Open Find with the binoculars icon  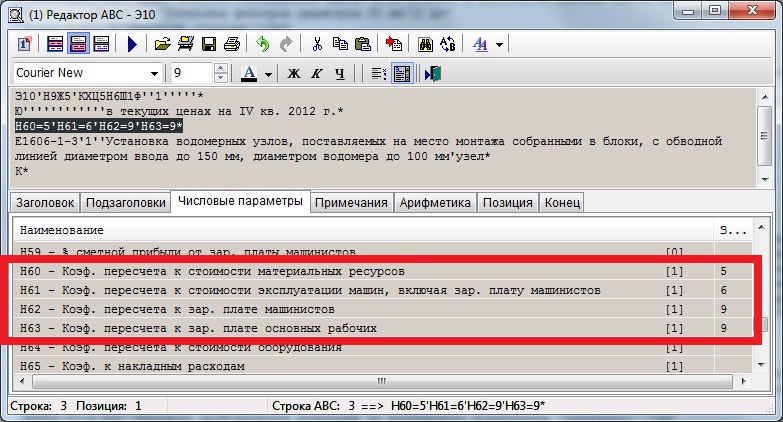point(425,44)
